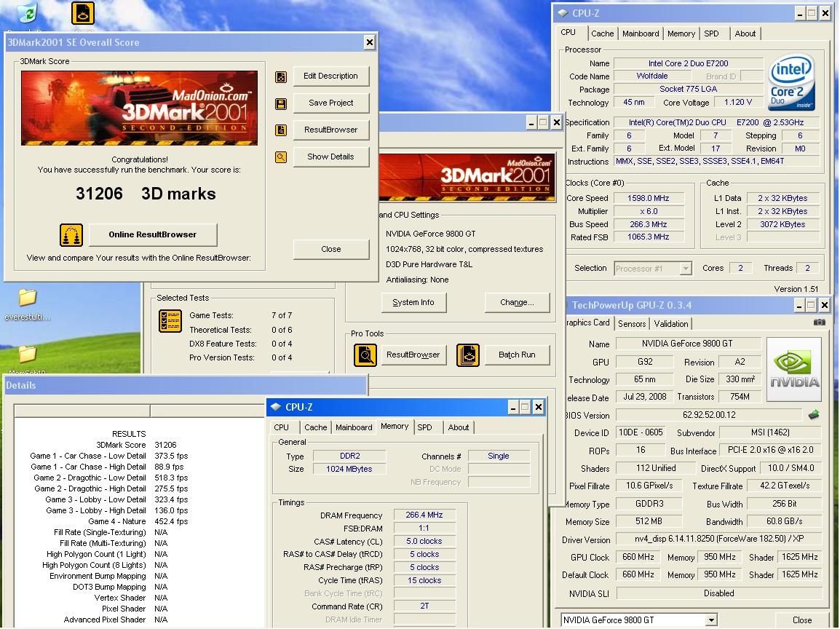The width and height of the screenshot is (840, 629).
Task: Click the GPU-Z BIOS save chip icon
Action: [813, 415]
